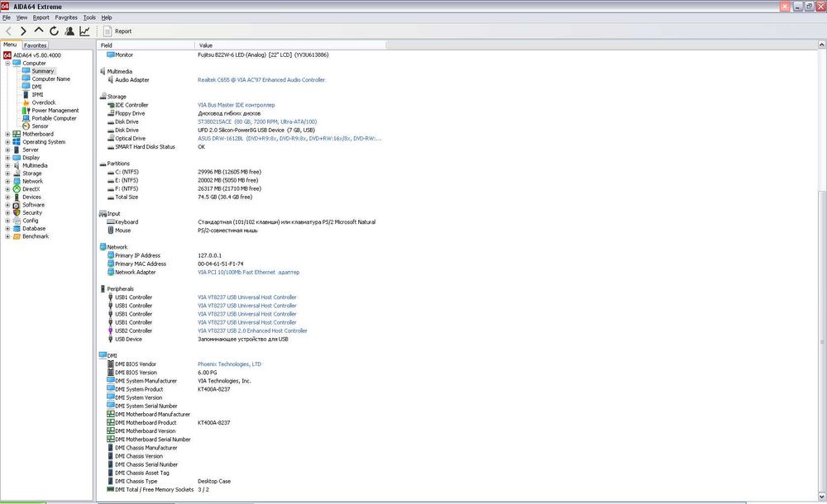Open the graph chart toolbar icon
This screenshot has height=504, width=827.
[x=84, y=31]
